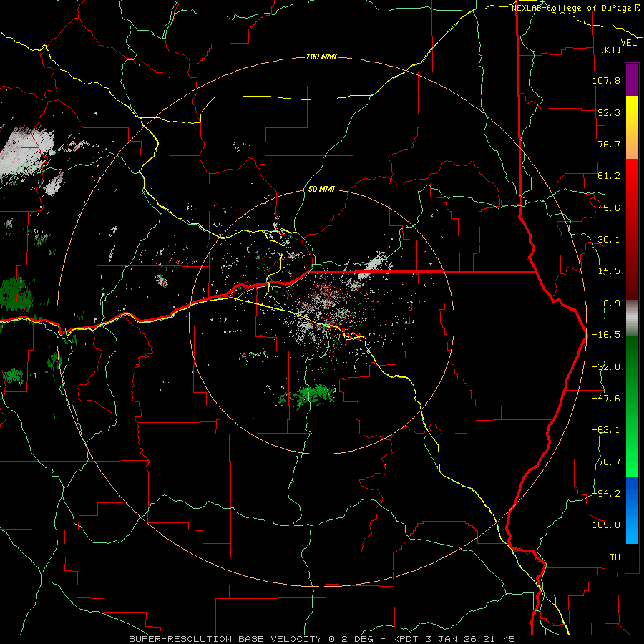Click the 30.1 value on velocity scale
This screenshot has width=644, height=644.
point(609,240)
